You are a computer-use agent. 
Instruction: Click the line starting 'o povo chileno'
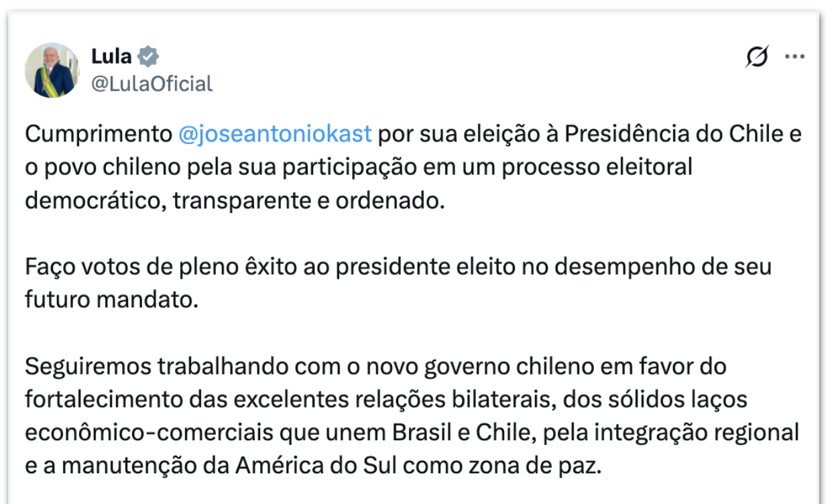pos(358,166)
